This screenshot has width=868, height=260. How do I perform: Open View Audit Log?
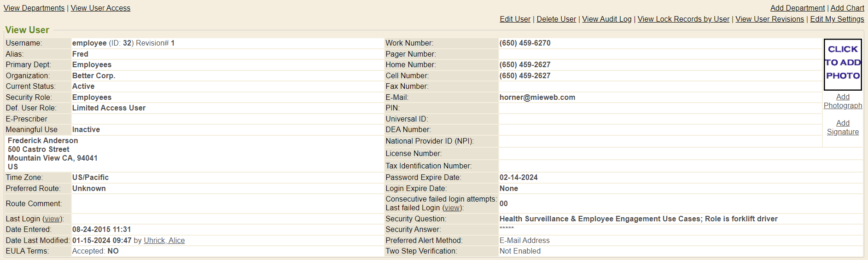coord(606,19)
